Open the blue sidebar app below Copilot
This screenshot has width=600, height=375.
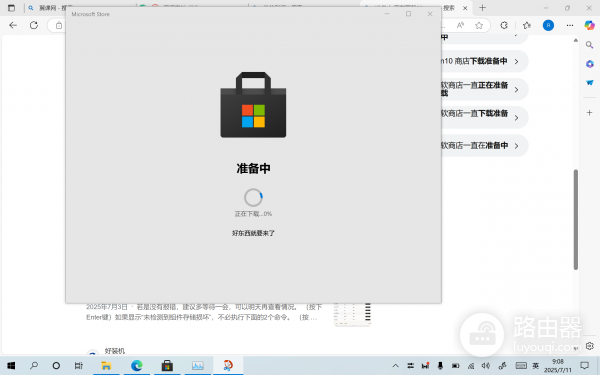589,83
